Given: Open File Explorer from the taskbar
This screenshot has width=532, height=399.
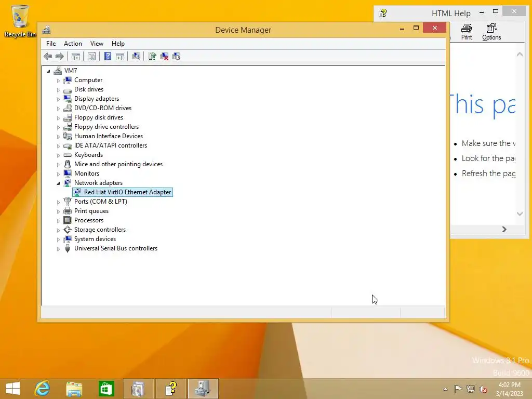Looking at the screenshot, I should 74,389.
